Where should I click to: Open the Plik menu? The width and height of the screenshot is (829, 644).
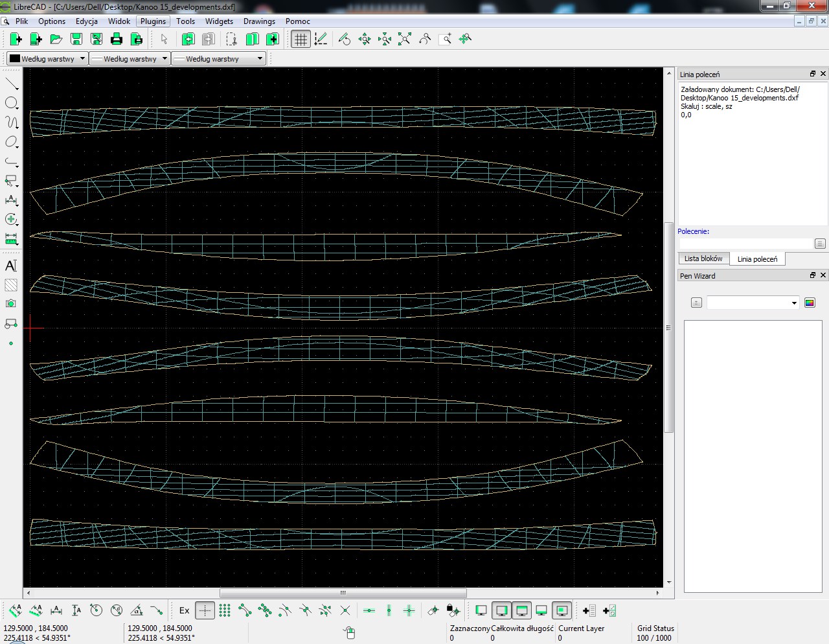pyautogui.click(x=21, y=21)
